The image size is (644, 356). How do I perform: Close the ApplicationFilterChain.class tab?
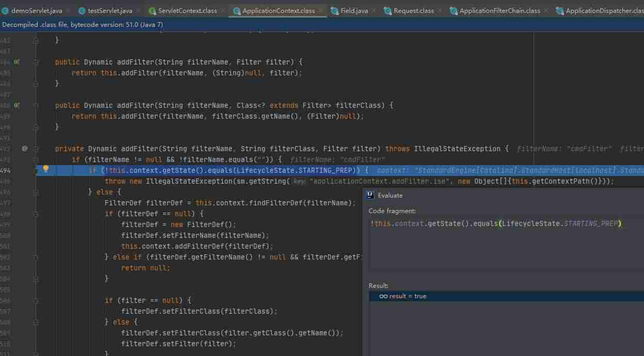tap(546, 10)
